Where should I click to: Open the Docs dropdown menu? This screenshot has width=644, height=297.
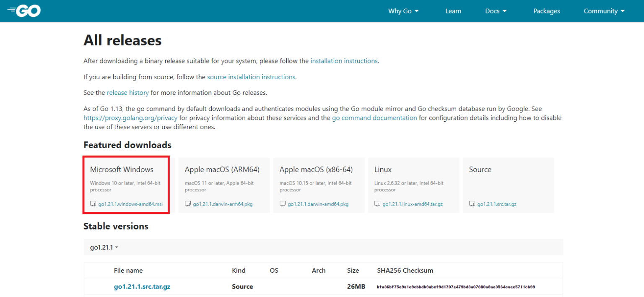click(x=496, y=11)
